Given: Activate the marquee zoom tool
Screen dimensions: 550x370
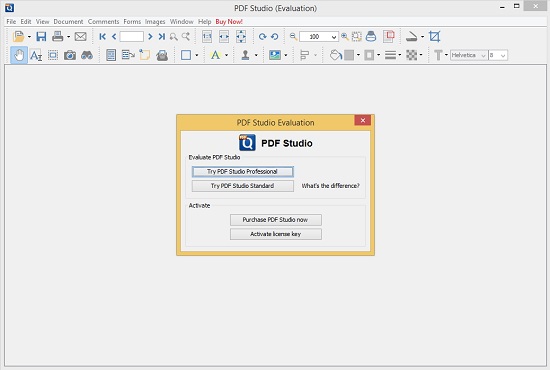Looking at the screenshot, I should [357, 36].
